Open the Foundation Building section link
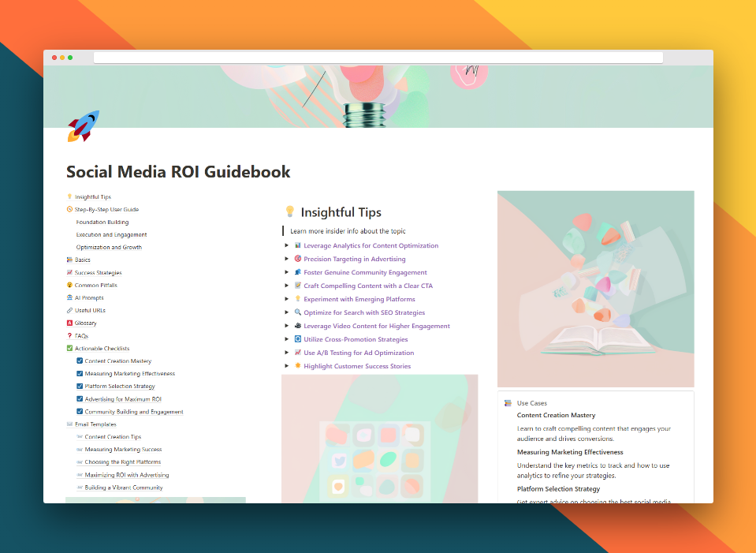 [102, 222]
